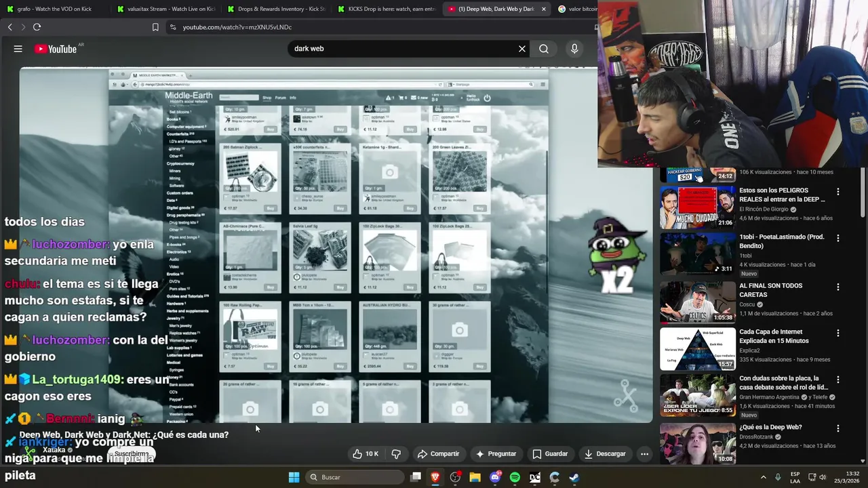Open channel 'El Rincón De Giorgio'
868x488 pixels.
coord(764,209)
